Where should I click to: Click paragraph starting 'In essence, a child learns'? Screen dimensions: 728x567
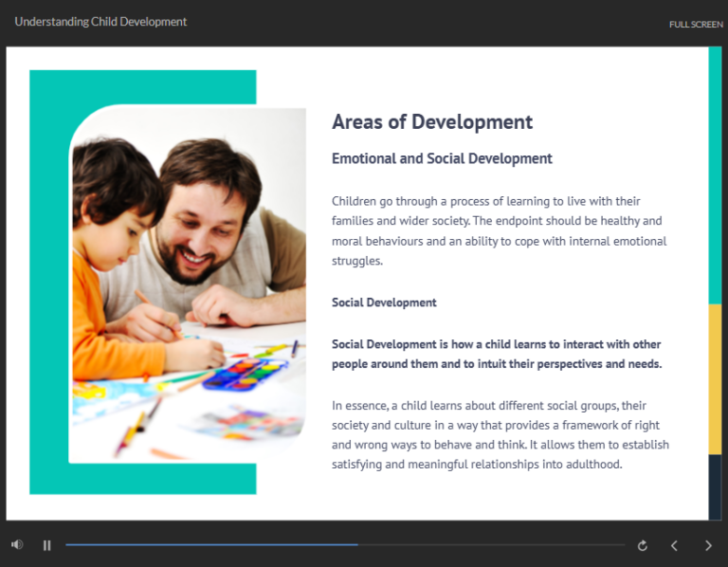pyautogui.click(x=500, y=434)
